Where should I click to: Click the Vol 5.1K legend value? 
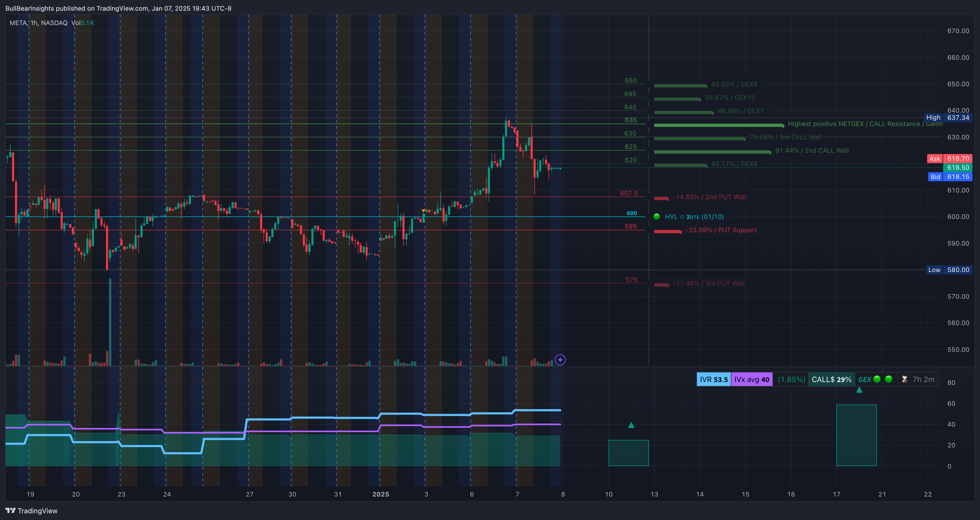(83, 23)
